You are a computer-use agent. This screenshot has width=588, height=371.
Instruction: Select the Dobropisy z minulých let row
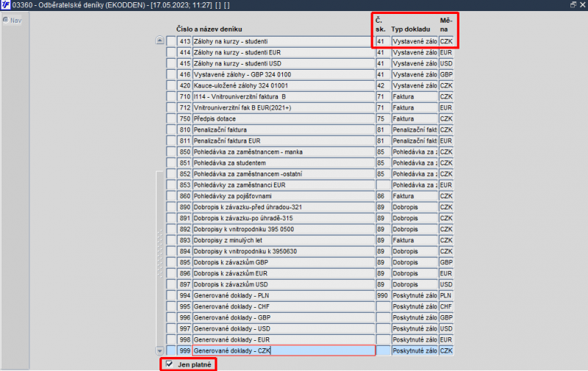tap(284, 240)
